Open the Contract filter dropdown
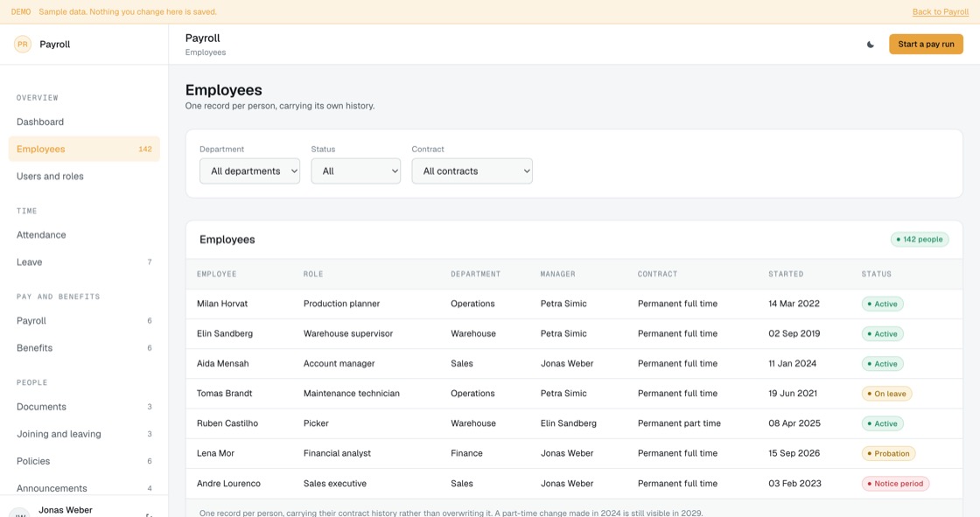 click(x=472, y=171)
